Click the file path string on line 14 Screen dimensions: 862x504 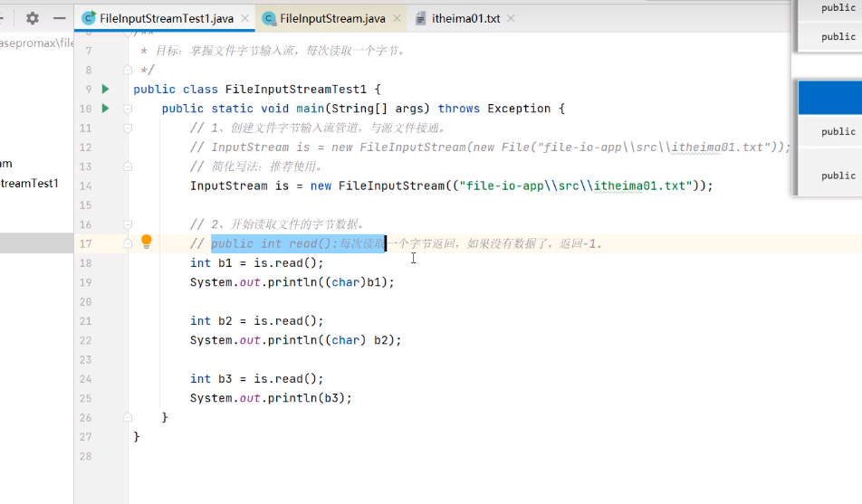(576, 185)
